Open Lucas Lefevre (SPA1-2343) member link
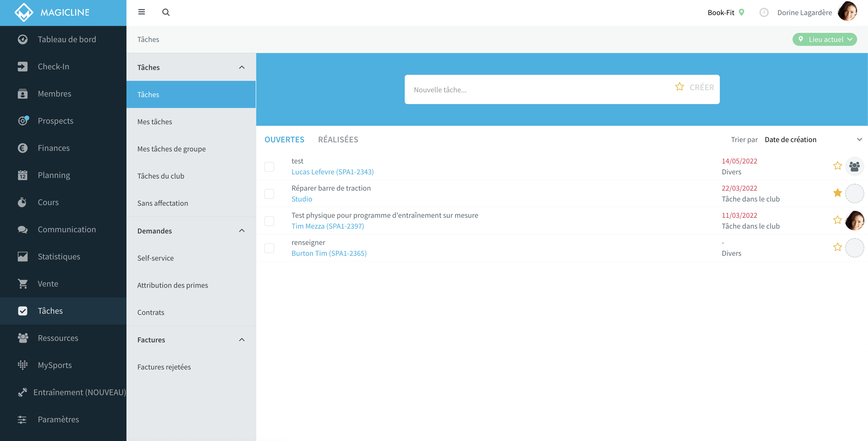This screenshot has height=441, width=868. pos(333,172)
